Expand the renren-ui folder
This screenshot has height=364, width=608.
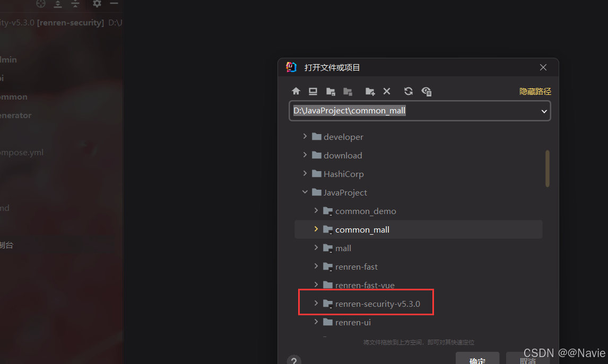click(316, 322)
